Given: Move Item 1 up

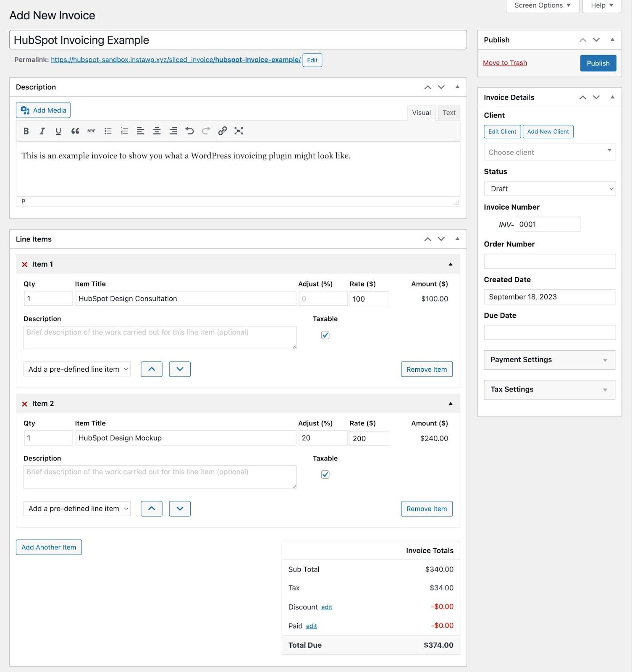Looking at the screenshot, I should pos(152,369).
